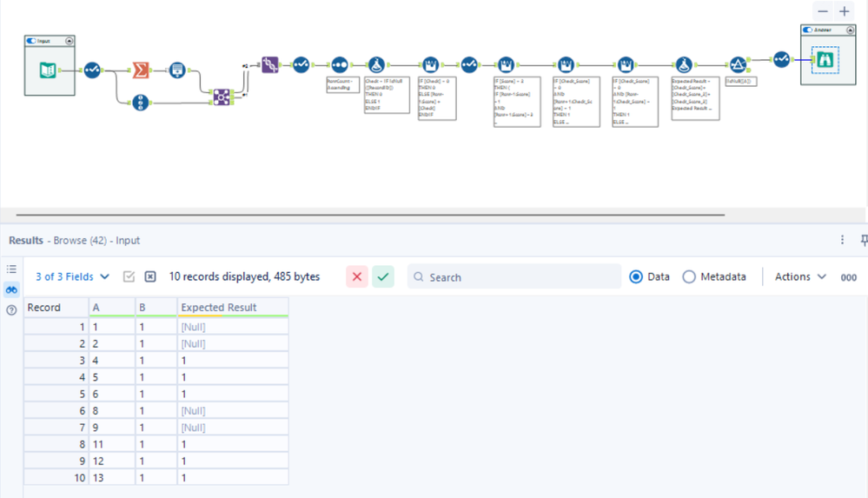Viewport: 868px width, 498px height.
Task: Select the Text Input tool in Input container
Action: (48, 70)
